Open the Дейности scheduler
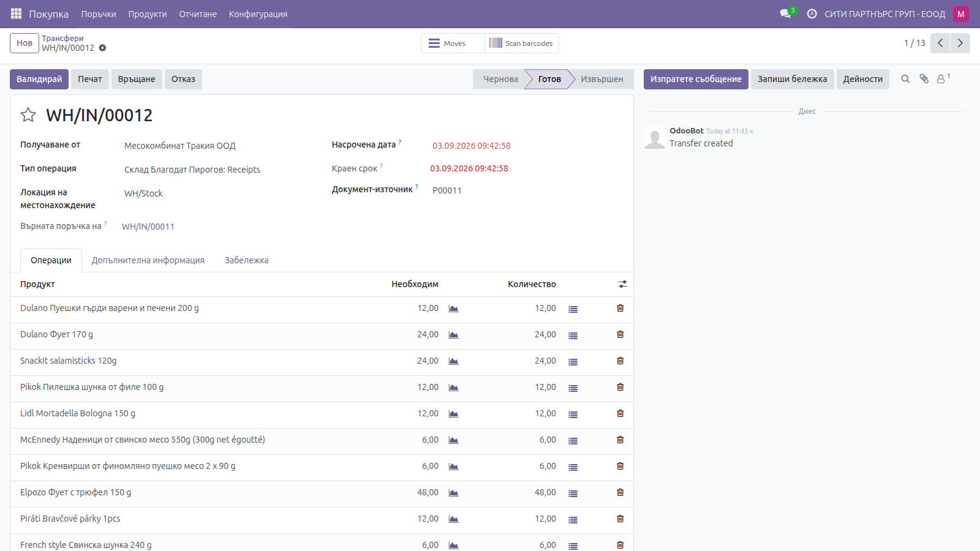The height and width of the screenshot is (551, 980). [863, 79]
